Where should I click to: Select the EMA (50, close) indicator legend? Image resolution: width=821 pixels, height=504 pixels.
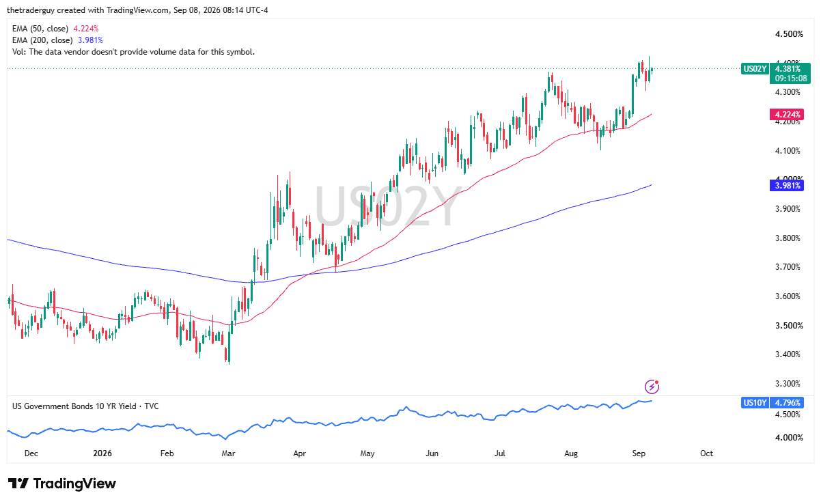pyautogui.click(x=56, y=29)
